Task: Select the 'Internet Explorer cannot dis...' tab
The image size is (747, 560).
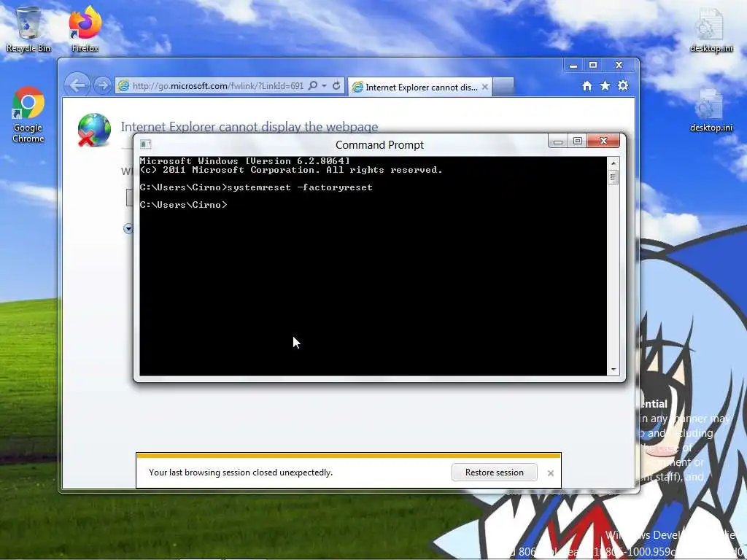Action: pos(419,87)
